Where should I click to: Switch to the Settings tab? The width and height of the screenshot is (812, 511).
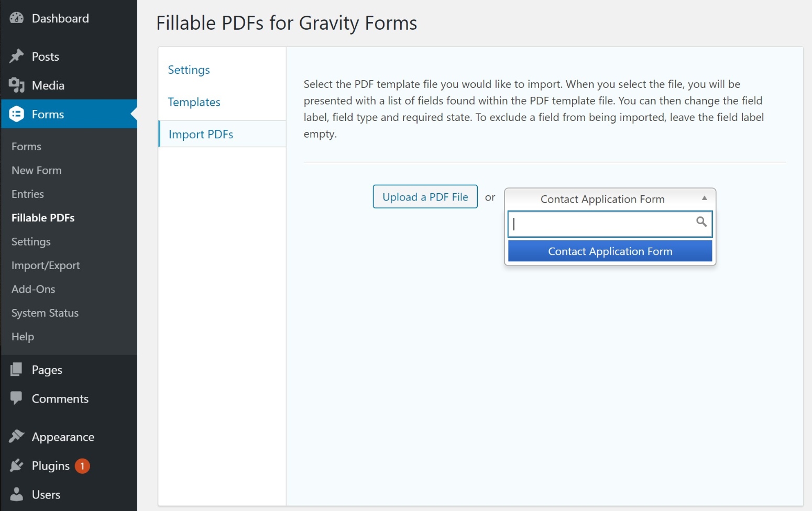click(189, 69)
